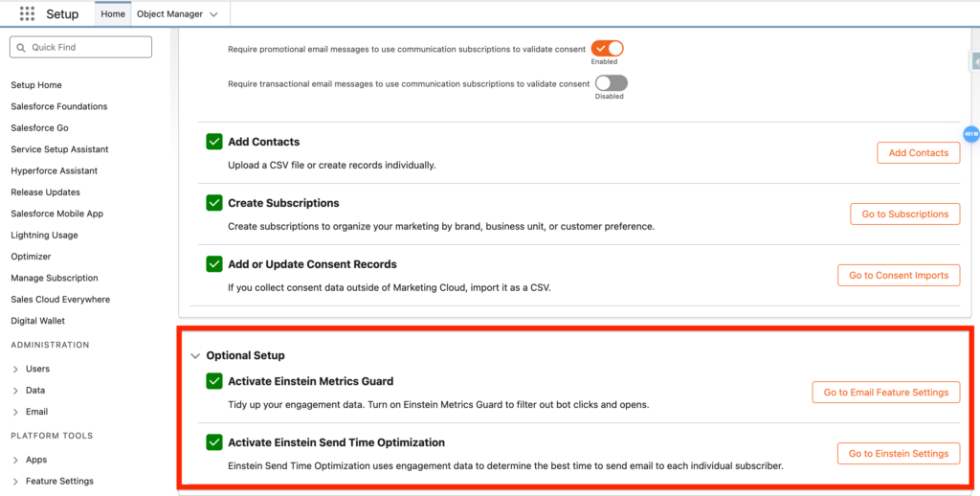Click green check for Einstein Send Time Optimization

click(214, 442)
